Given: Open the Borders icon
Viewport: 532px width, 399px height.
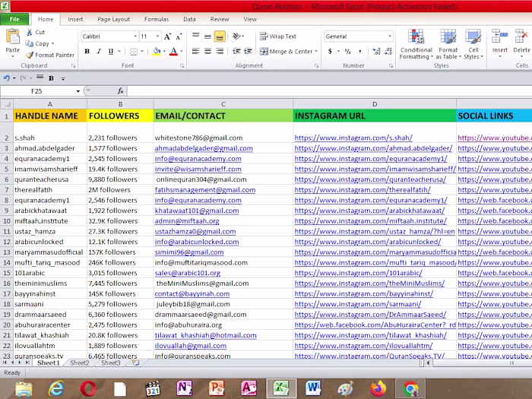Looking at the screenshot, I should tap(134, 52).
